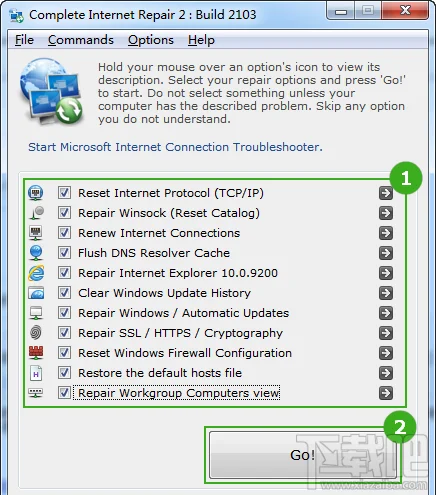
Task: Start Microsoft Internet Connection Troubleshooter link
Action: tap(175, 147)
